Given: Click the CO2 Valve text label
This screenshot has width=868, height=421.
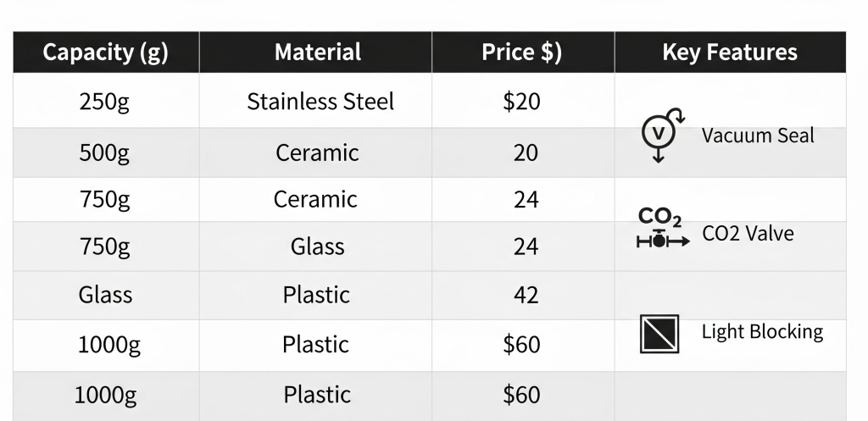Looking at the screenshot, I should [748, 233].
